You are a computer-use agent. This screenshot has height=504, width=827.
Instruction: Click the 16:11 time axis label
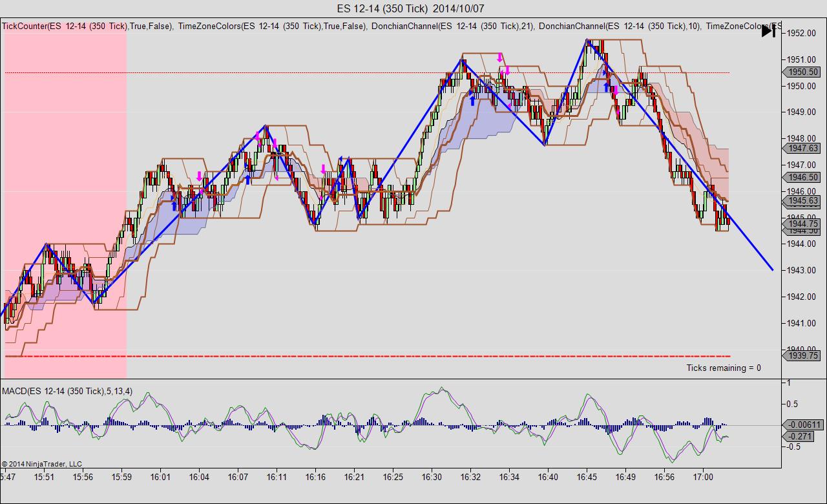[277, 477]
